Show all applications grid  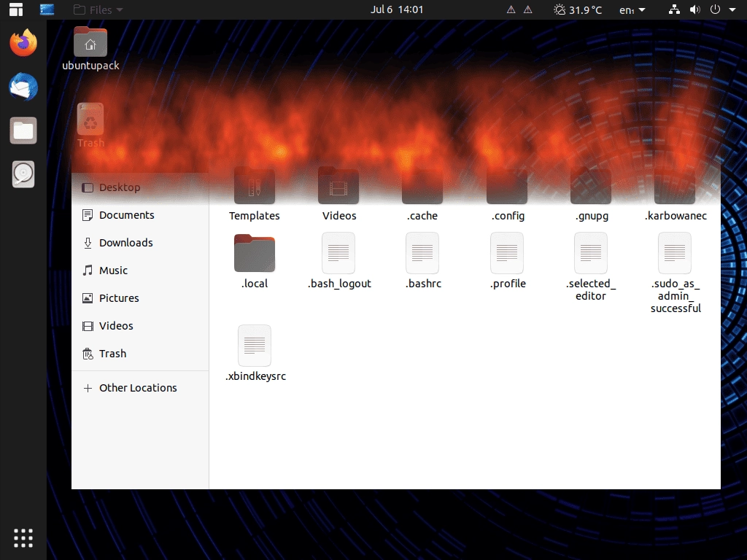pos(23,537)
